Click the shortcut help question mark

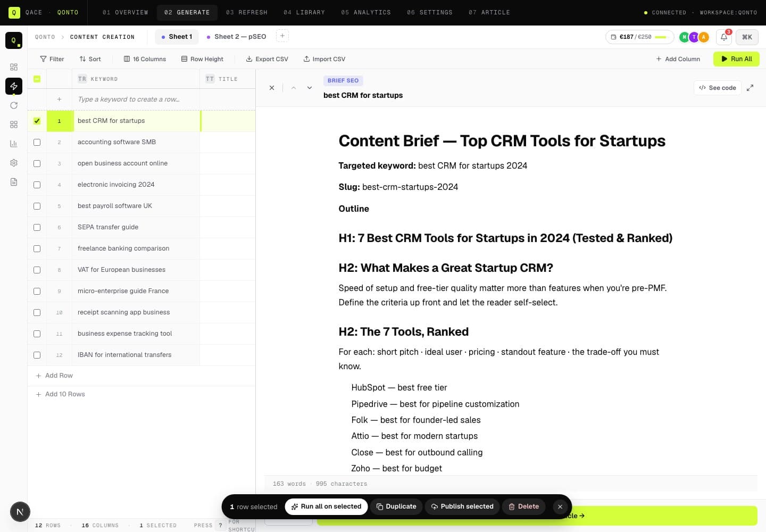220,525
